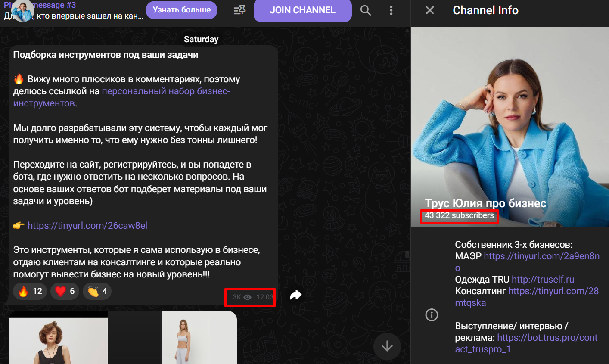Click the message timestamp 12:03
The width and height of the screenshot is (609, 364).
(x=264, y=297)
